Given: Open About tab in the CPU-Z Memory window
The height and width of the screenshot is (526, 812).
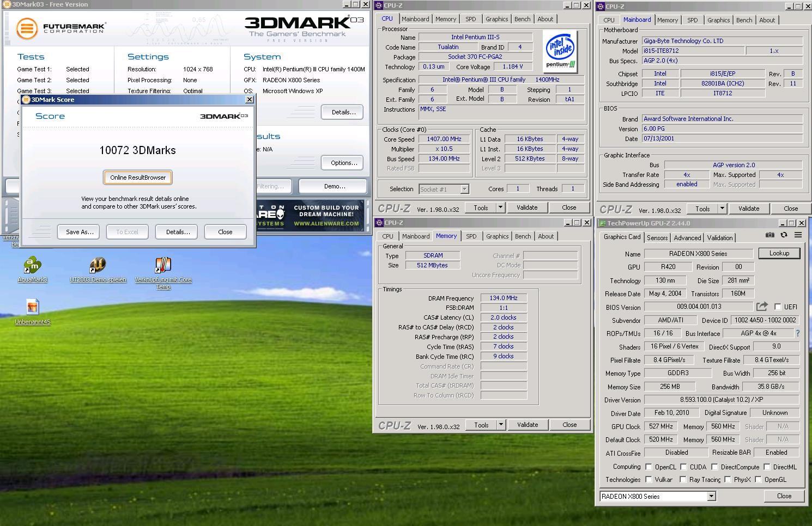Looking at the screenshot, I should [x=546, y=236].
